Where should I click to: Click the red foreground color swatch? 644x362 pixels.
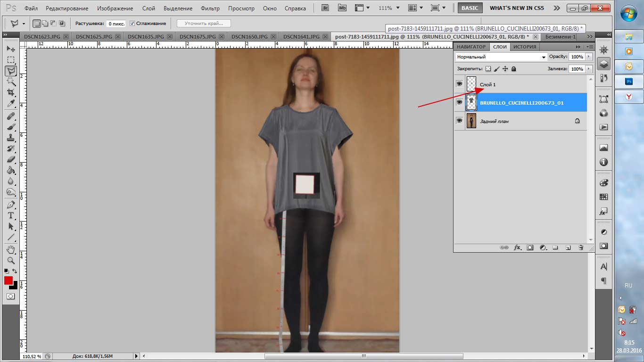tap(8, 280)
